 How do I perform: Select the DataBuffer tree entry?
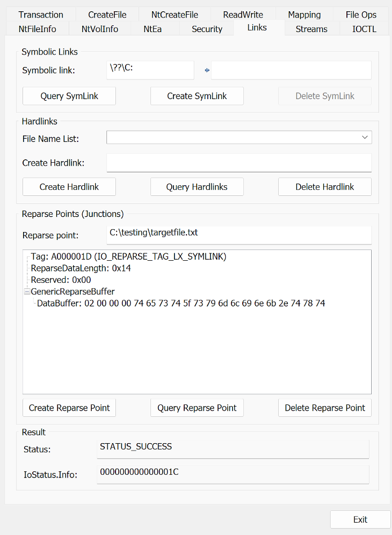(181, 304)
